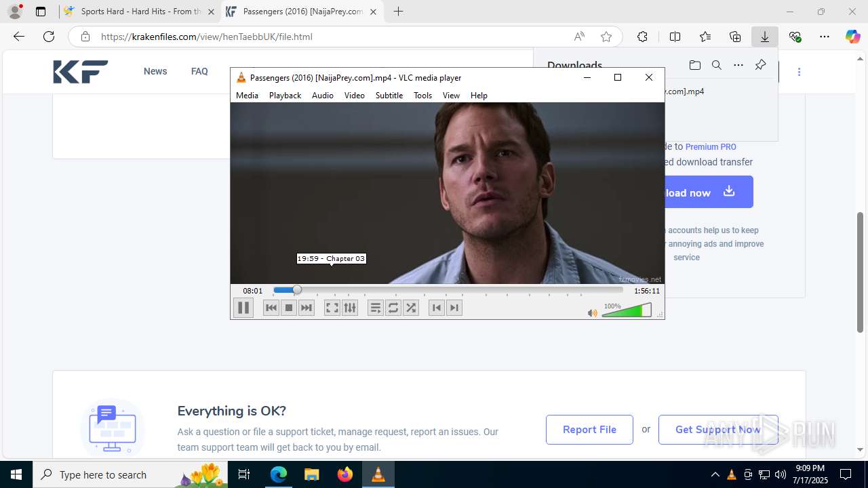Click the VLC cone icon in title bar

tap(241, 77)
